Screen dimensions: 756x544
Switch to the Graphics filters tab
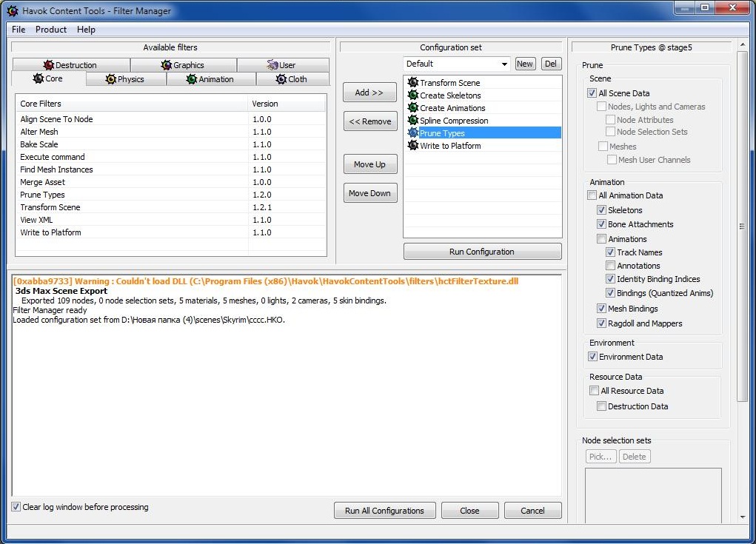(x=183, y=65)
